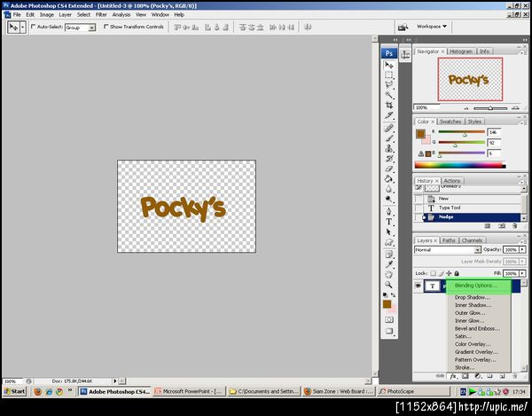Screen dimensions: 532x416
Task: Click Navigator zoom in mountains icon
Action: coord(515,107)
